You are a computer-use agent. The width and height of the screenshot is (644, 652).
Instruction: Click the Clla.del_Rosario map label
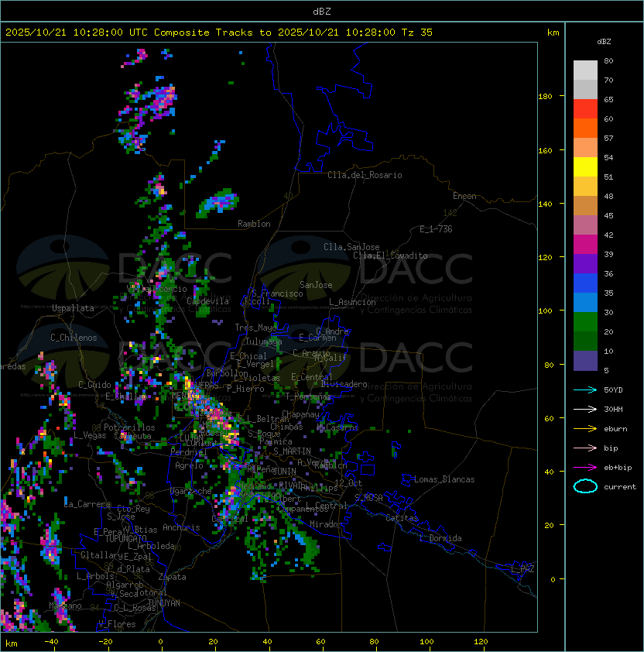pyautogui.click(x=365, y=175)
